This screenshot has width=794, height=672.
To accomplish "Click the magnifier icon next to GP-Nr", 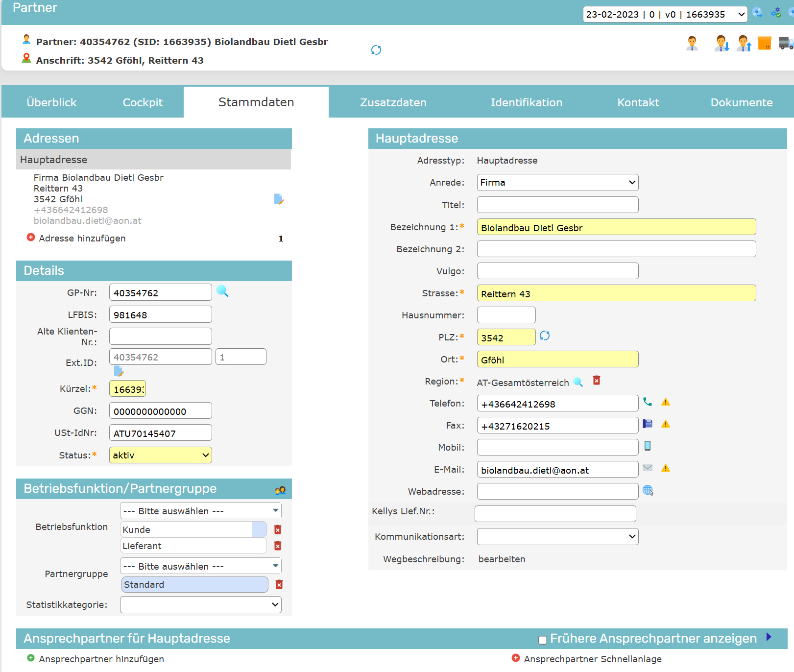I will click(x=222, y=291).
